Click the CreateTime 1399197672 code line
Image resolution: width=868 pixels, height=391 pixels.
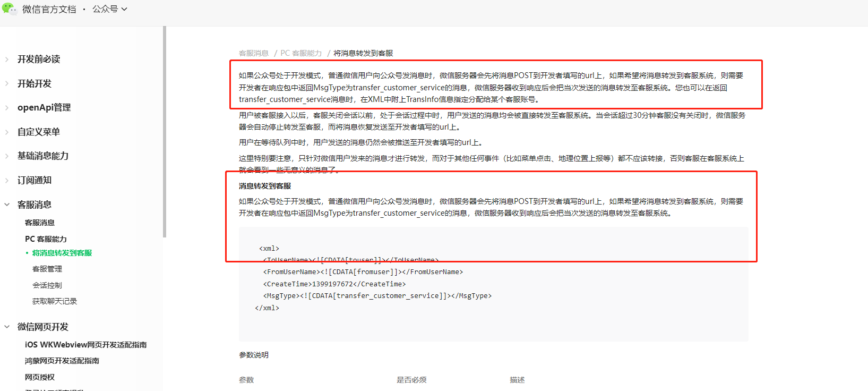334,284
